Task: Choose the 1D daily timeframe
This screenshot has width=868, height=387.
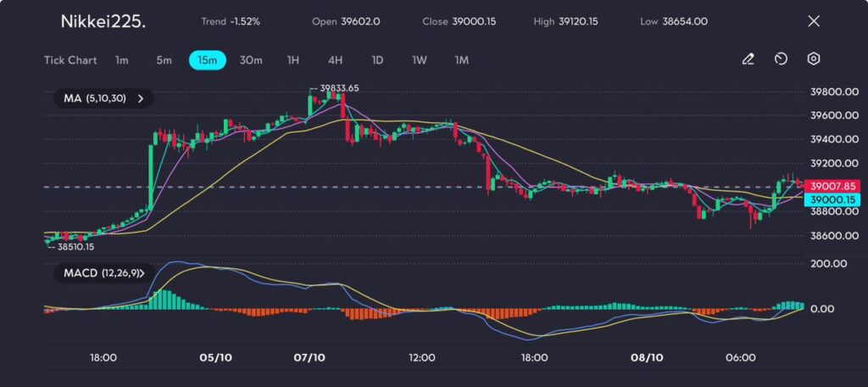Action: coord(377,60)
